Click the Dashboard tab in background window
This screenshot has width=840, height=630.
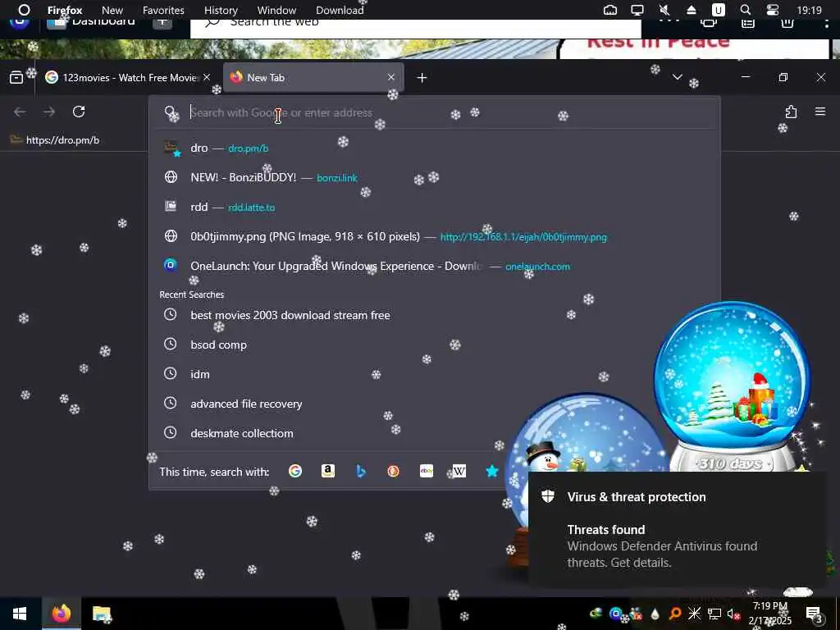(92, 22)
